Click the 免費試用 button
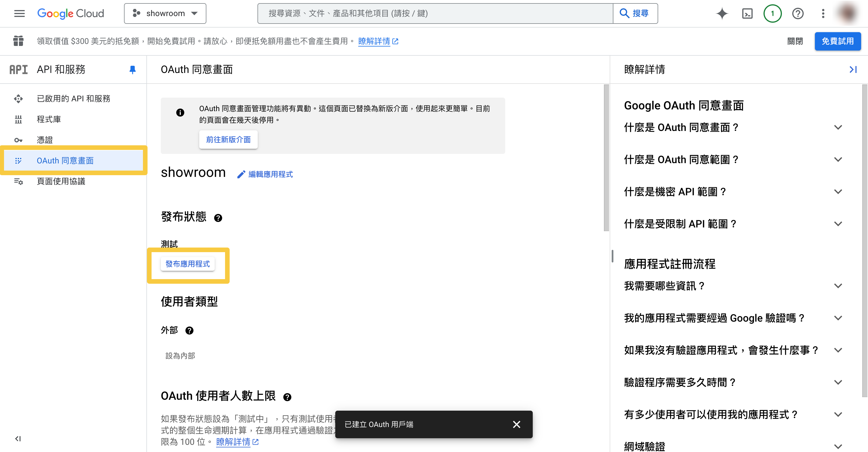This screenshot has width=868, height=452. click(x=837, y=41)
